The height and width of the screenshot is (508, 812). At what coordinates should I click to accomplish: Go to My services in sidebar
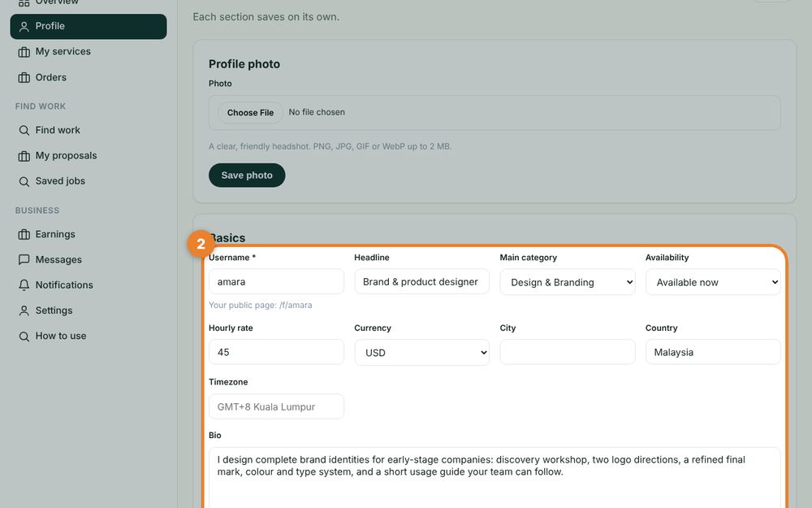coord(88,52)
